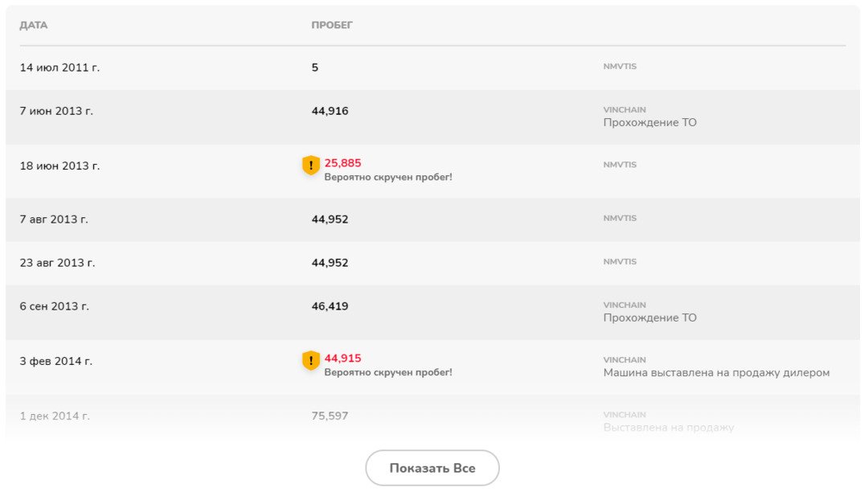The height and width of the screenshot is (496, 868).
Task: Click the warning shield icon beside 44,915
Action: tap(311, 361)
